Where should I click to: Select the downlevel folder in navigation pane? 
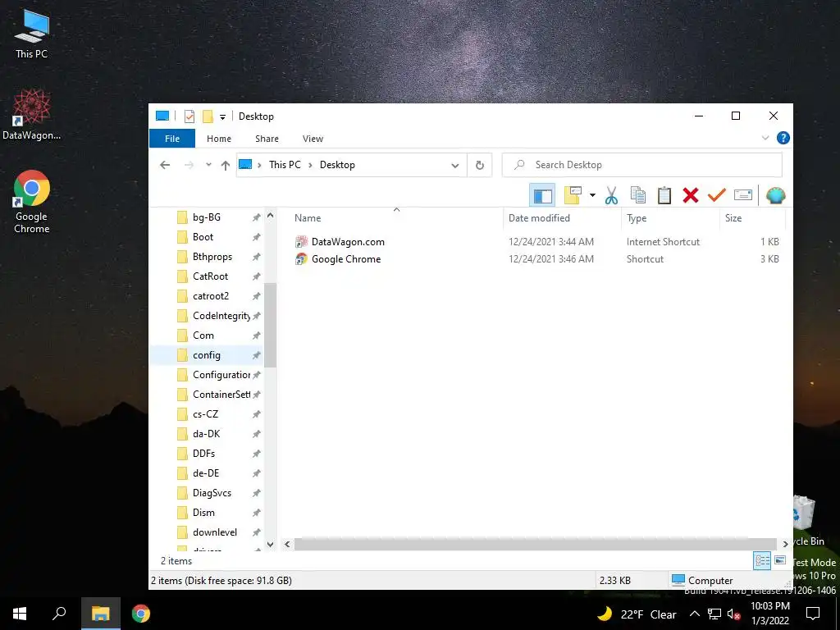click(214, 532)
